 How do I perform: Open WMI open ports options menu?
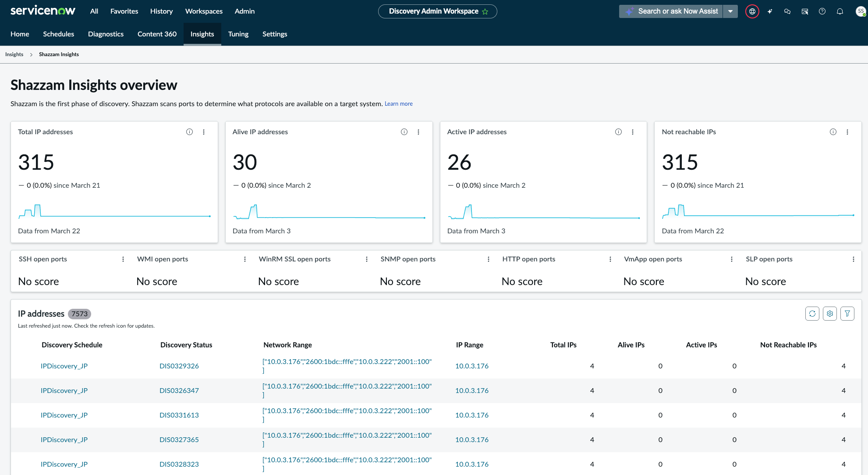click(245, 259)
